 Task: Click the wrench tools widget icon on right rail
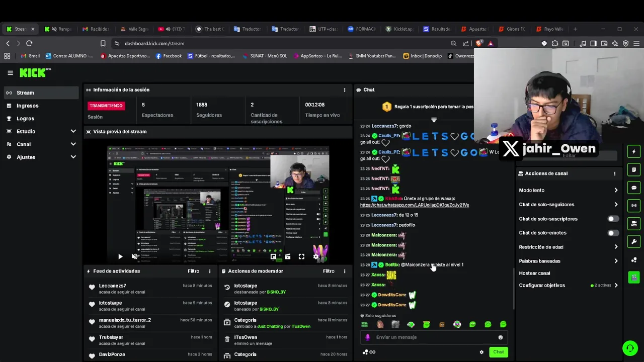pyautogui.click(x=634, y=242)
